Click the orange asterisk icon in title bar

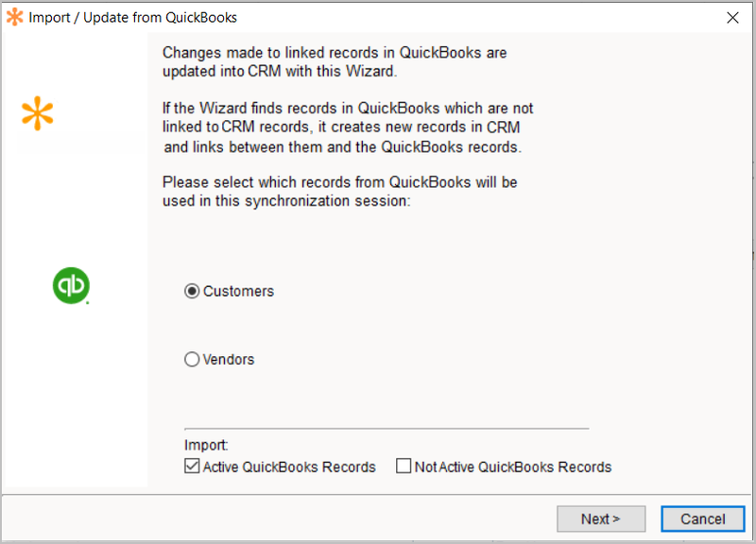pos(14,17)
